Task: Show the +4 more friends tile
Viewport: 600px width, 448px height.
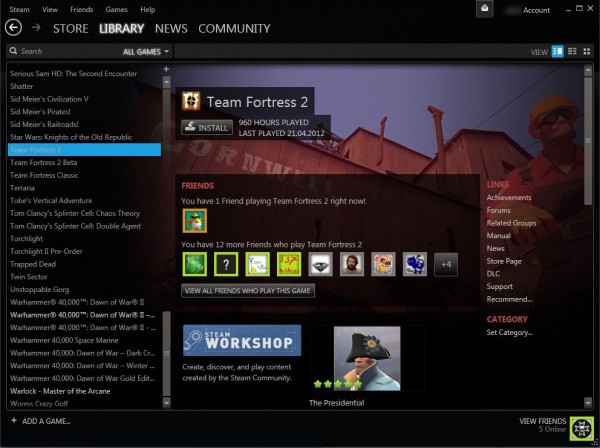Action: click(x=446, y=264)
